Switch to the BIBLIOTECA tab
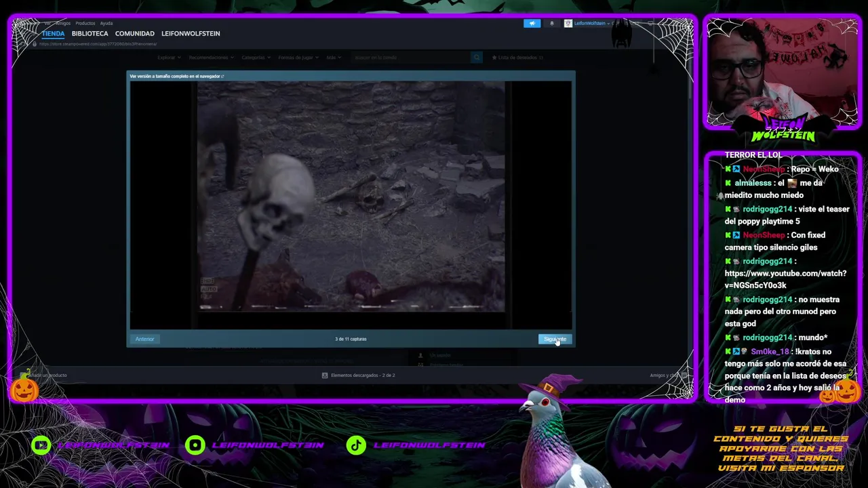The image size is (868, 488). click(x=90, y=33)
